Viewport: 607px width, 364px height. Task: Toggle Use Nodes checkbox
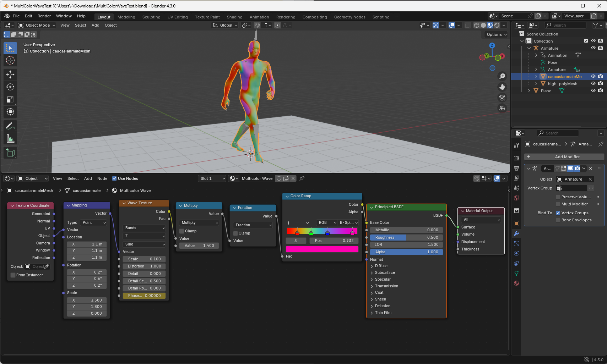(114, 178)
